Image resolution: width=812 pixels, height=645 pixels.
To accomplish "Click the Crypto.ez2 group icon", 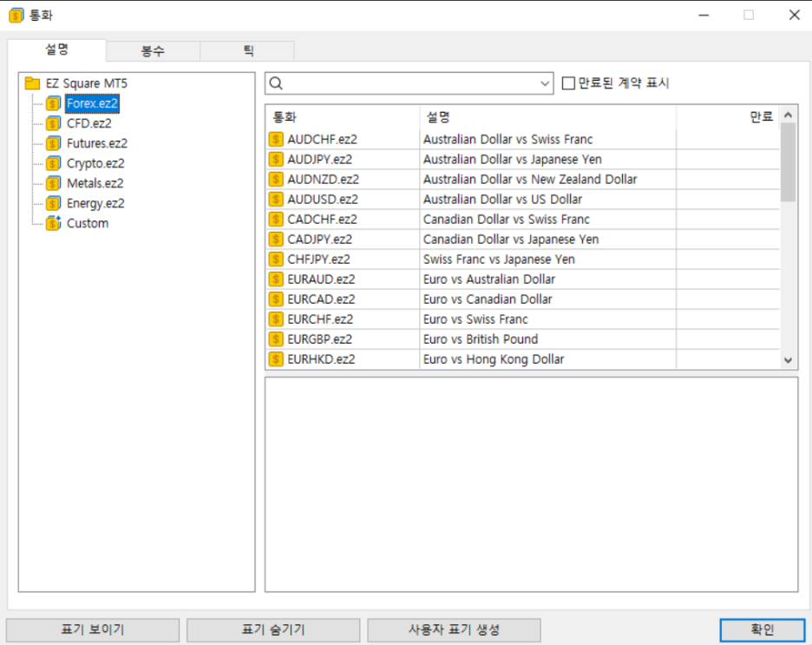I will [53, 164].
